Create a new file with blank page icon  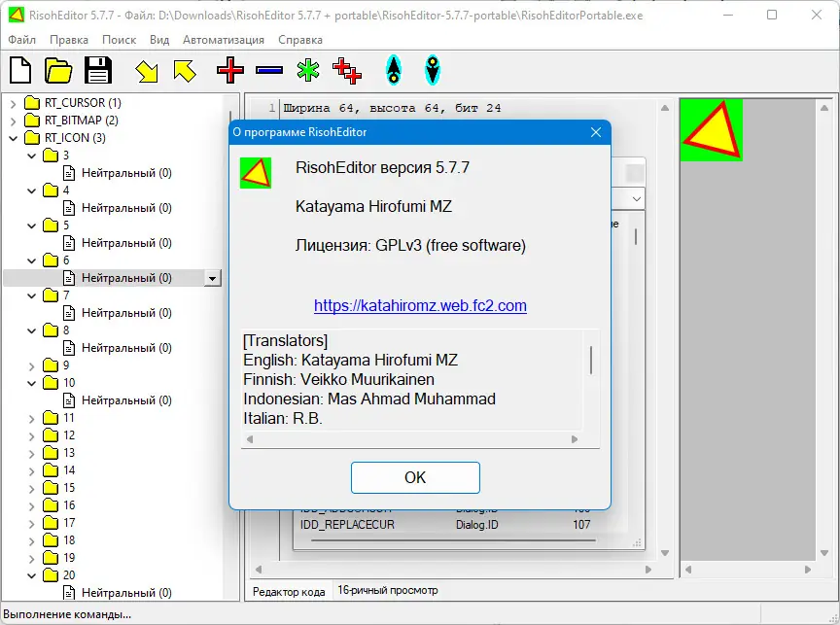(20, 70)
